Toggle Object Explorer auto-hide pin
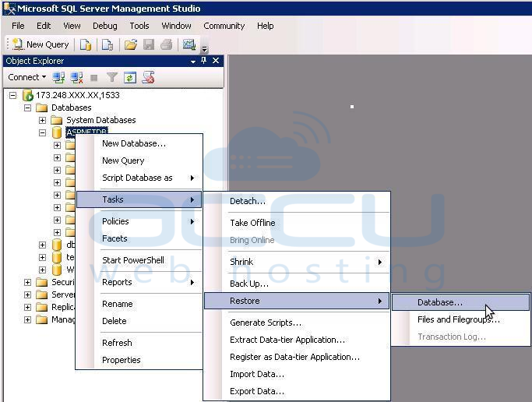 tap(203, 61)
